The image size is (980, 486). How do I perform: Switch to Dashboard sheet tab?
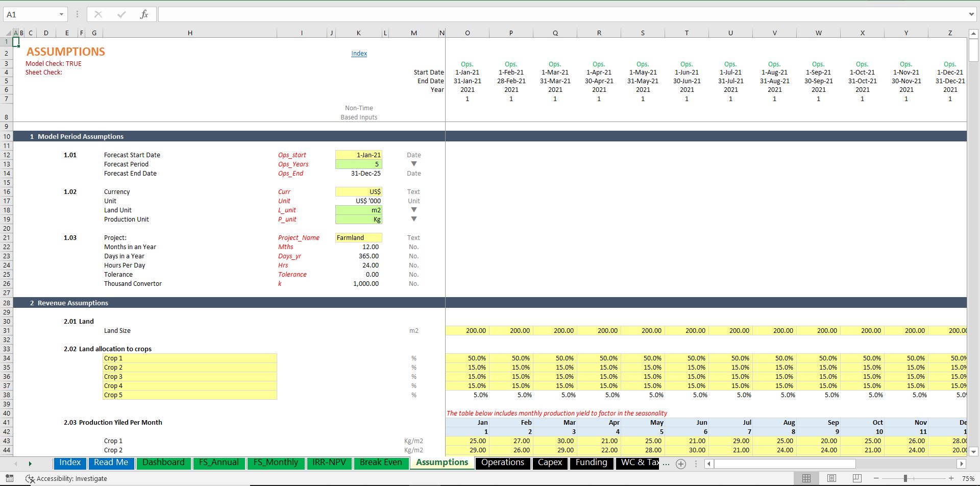tap(163, 463)
